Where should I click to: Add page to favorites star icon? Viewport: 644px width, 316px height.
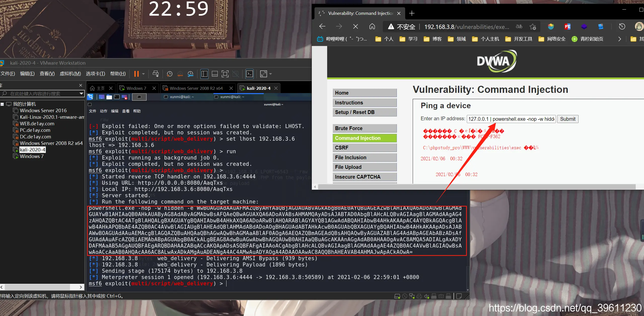pos(533,27)
